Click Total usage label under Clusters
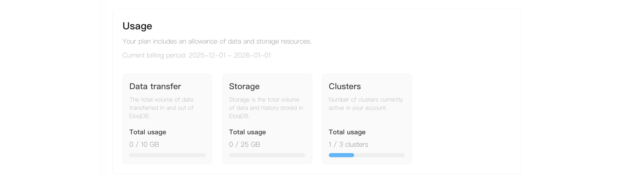This screenshot has width=644, height=176. point(347,132)
